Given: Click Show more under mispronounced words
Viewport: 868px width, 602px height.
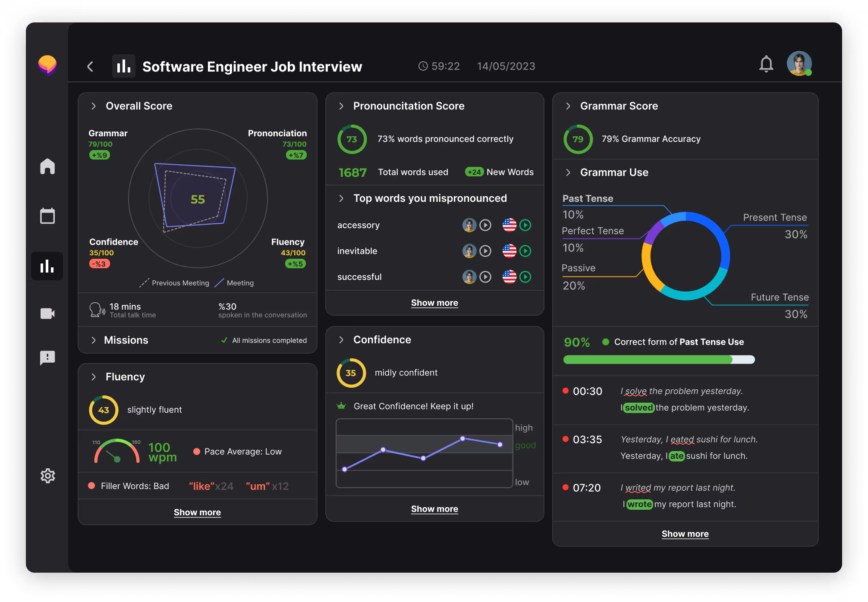Looking at the screenshot, I should pos(434,303).
